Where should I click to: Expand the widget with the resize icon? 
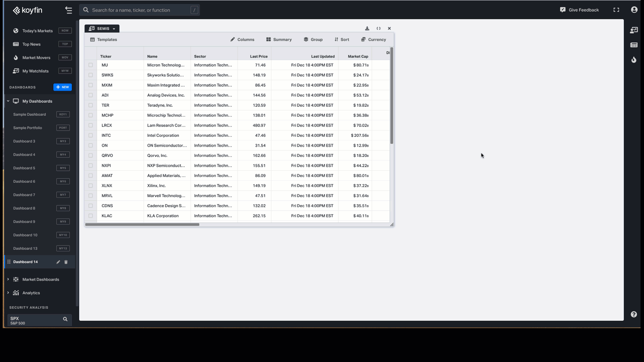[x=378, y=29]
